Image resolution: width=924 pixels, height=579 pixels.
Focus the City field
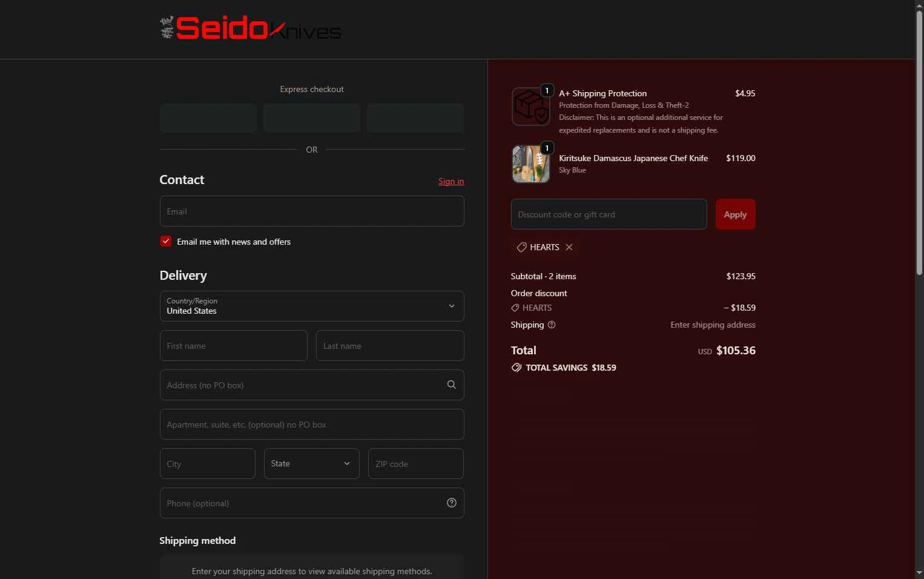(x=208, y=463)
